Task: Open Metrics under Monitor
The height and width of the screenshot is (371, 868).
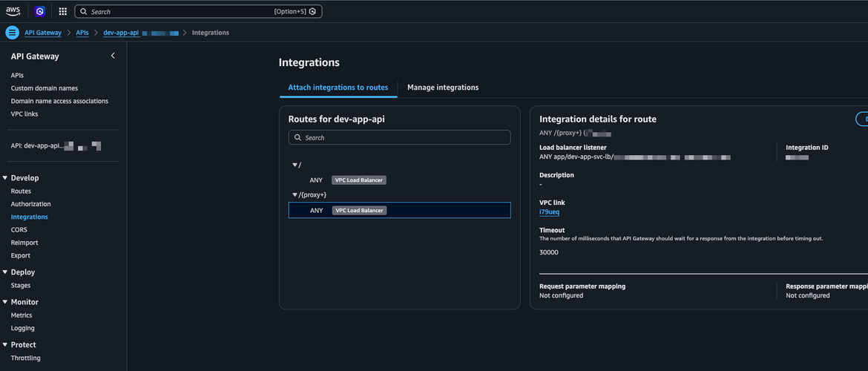Action: (22, 315)
